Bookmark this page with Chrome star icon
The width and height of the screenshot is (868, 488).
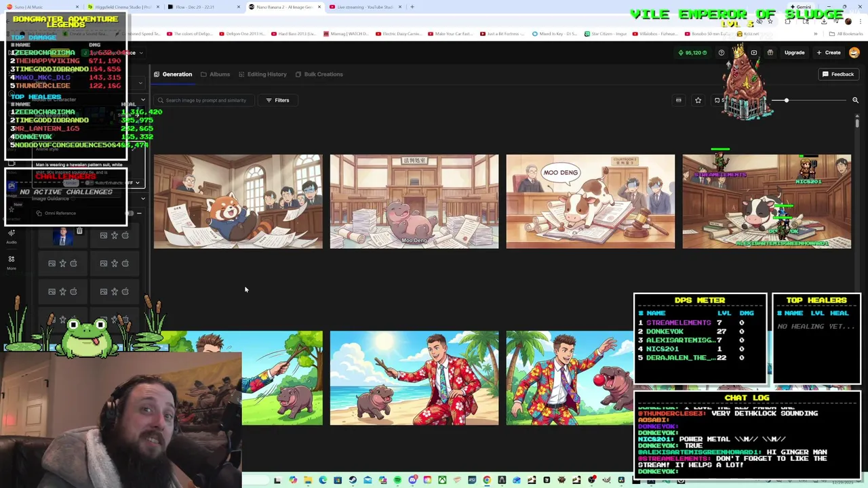click(x=770, y=21)
